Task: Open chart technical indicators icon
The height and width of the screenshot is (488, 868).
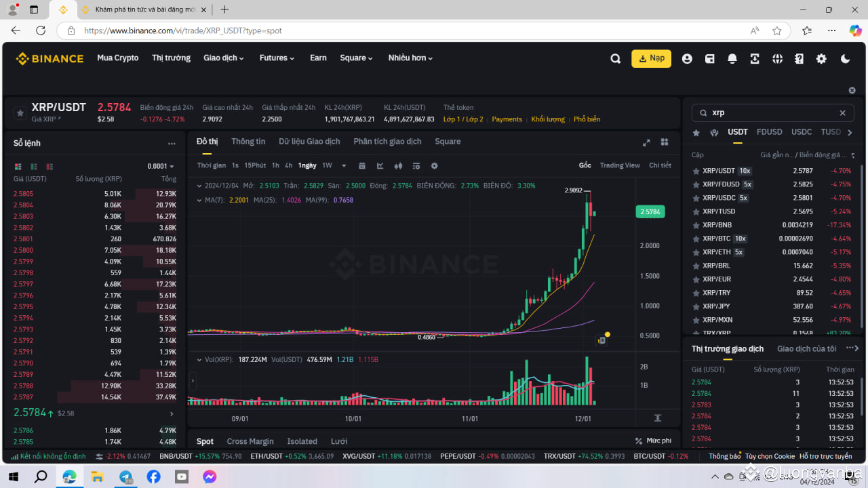Action: 380,166
